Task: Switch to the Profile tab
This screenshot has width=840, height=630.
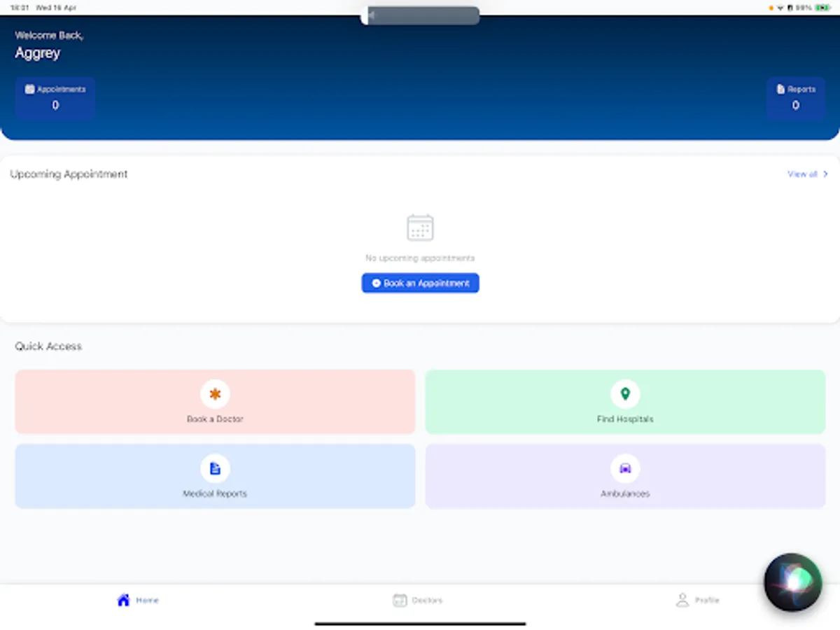Action: pyautogui.click(x=697, y=599)
